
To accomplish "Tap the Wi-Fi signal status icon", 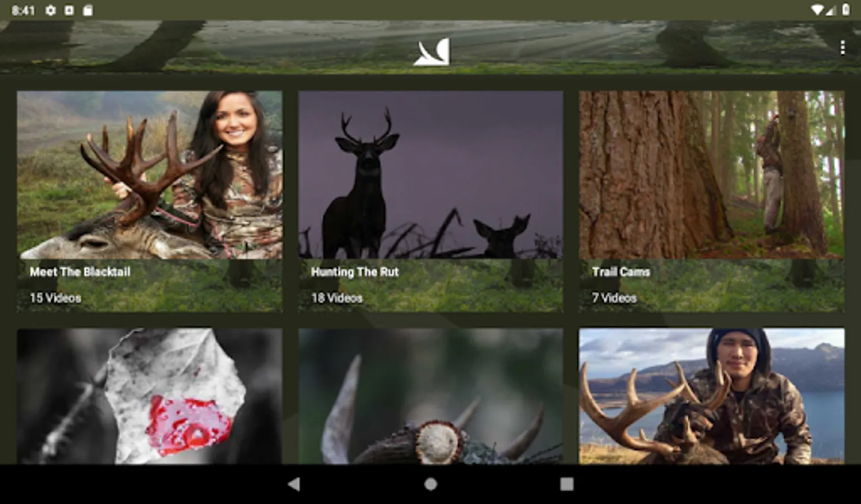I will tap(817, 10).
